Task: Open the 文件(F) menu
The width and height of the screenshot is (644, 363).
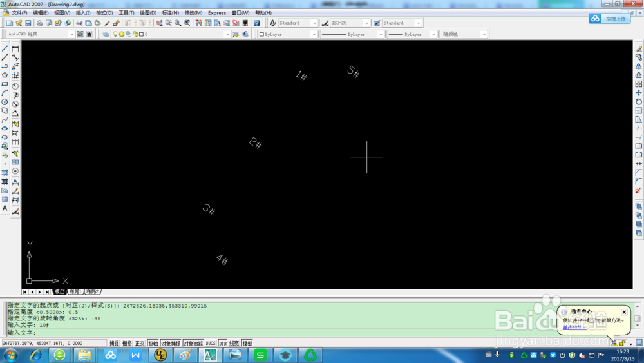Action: click(x=19, y=13)
